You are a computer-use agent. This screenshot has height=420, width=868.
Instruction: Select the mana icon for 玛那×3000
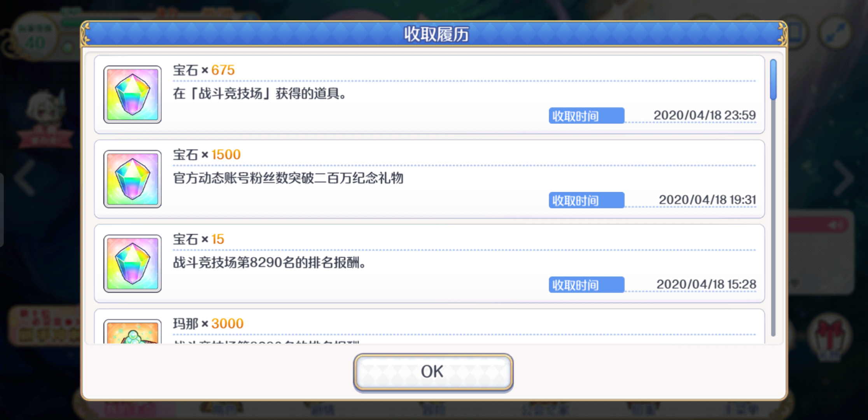(133, 331)
